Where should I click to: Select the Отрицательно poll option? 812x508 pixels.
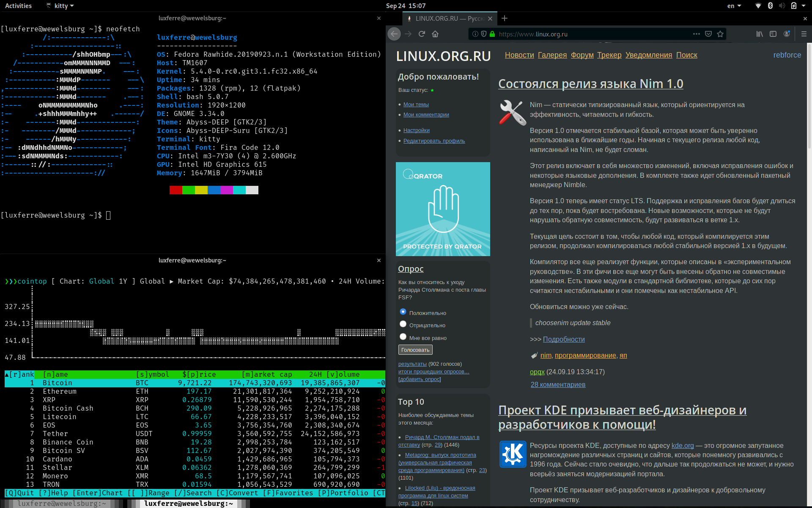tap(403, 324)
